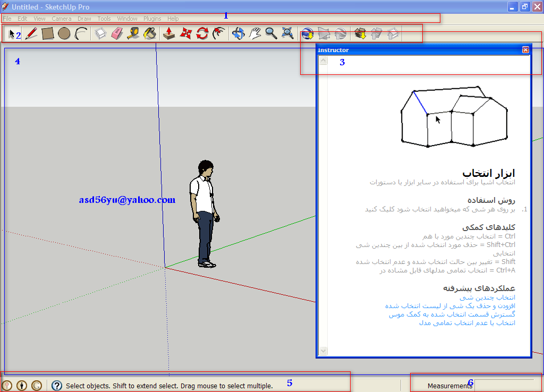
Task: Activate the Zoom magnifier tool
Action: coord(271,33)
